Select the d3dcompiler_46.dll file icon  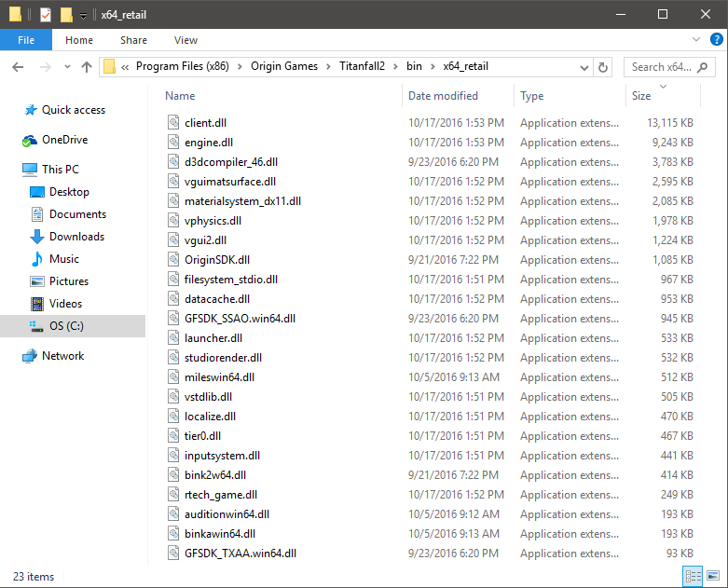pos(173,161)
